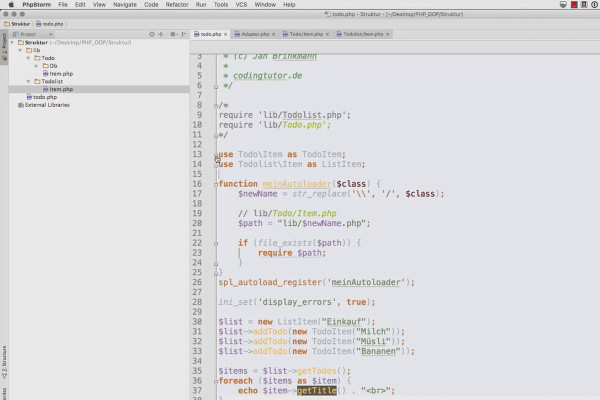Select the lib folder in project tree
Image resolution: width=600 pixels, height=400 pixels.
point(33,50)
